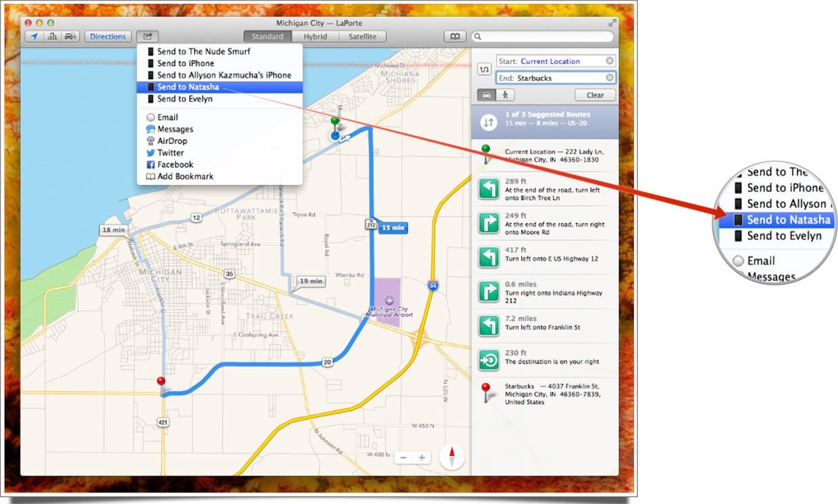
Task: Click the search field in toolbar
Action: pyautogui.click(x=543, y=36)
